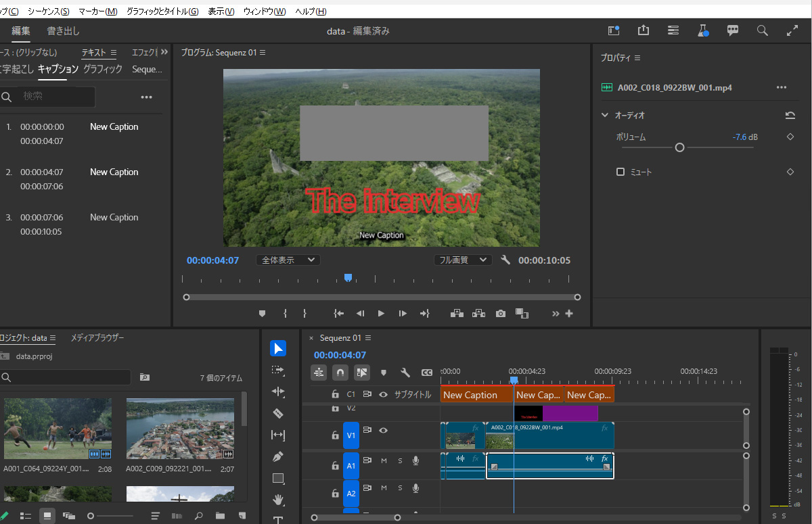Open the フル画質 resolution dropdown
812x524 pixels.
463,260
